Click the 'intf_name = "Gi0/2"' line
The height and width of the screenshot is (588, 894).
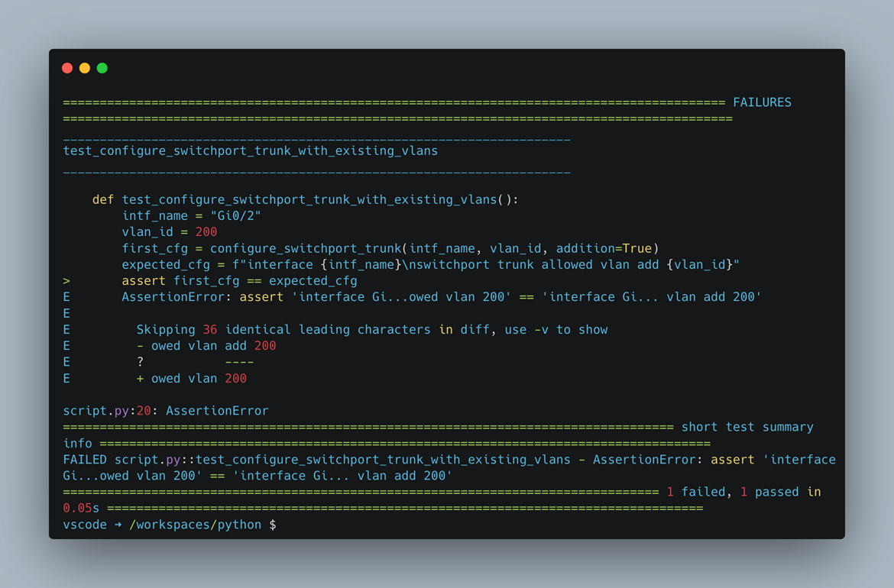[191, 216]
